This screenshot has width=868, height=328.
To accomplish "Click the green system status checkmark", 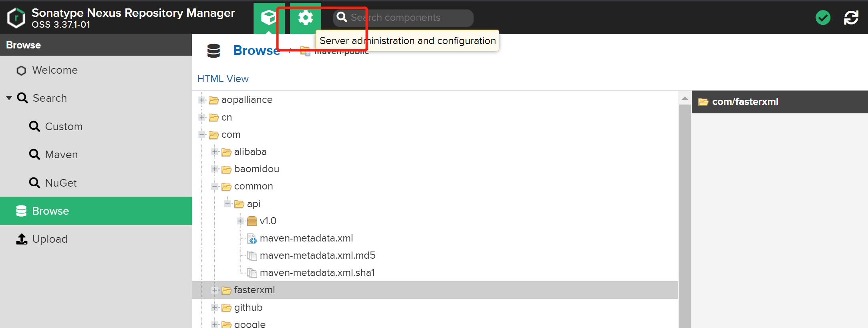I will click(x=823, y=18).
